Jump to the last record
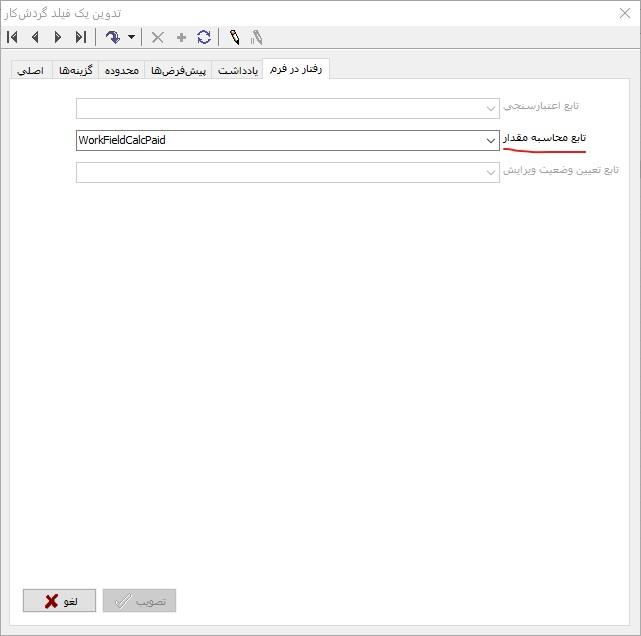The height and width of the screenshot is (636, 641). pos(81,37)
